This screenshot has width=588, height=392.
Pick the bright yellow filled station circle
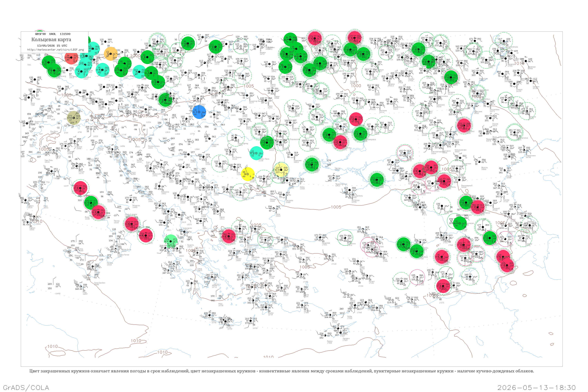click(248, 174)
